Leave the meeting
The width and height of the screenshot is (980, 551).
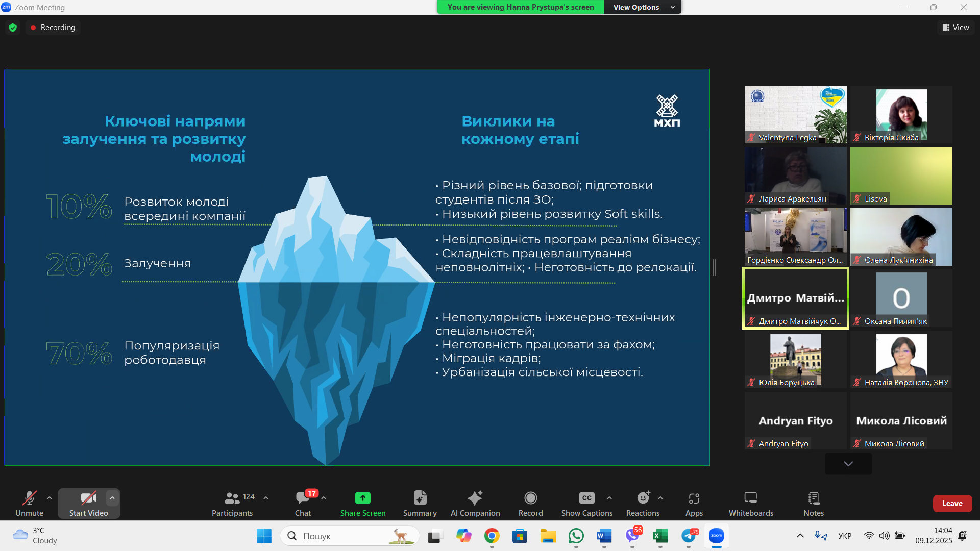click(x=952, y=503)
